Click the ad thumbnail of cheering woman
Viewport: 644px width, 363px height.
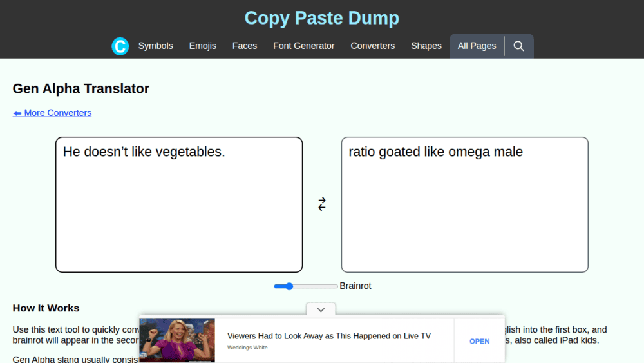click(177, 340)
